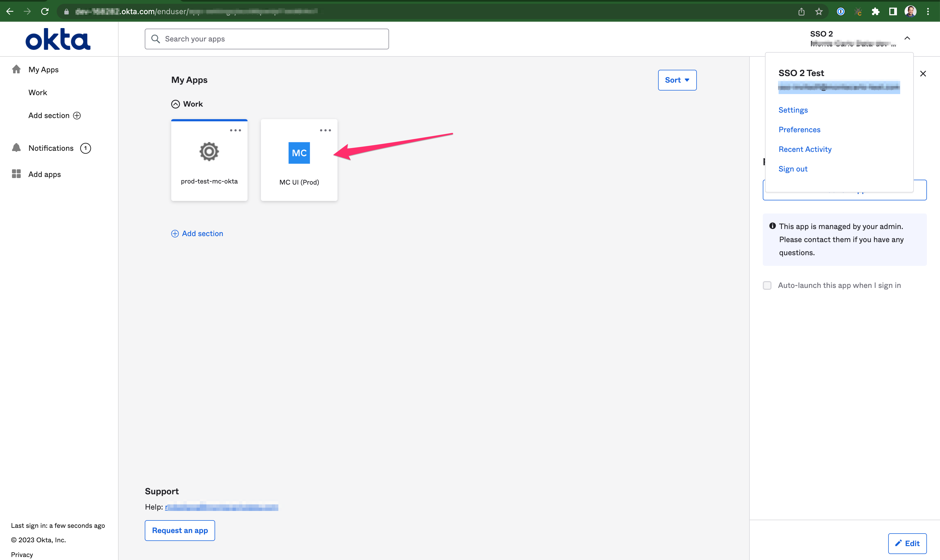Reload the page with refresh icon
Screen dimensions: 940x560
coord(45,11)
